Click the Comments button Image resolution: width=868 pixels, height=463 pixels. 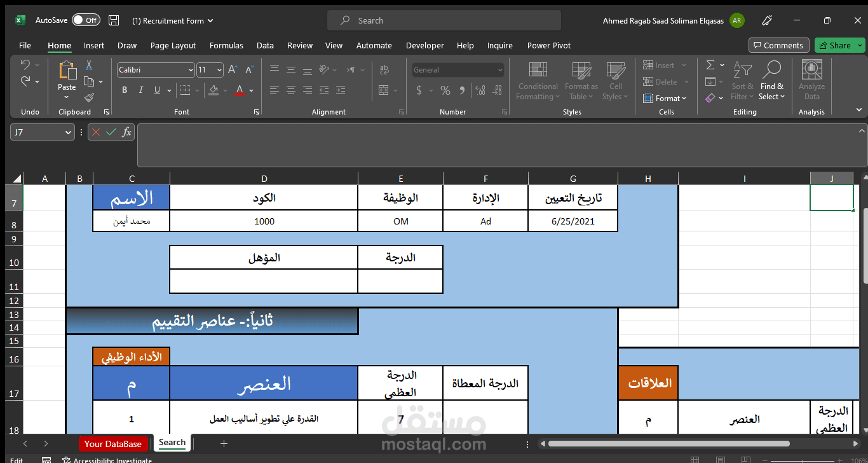click(x=778, y=45)
